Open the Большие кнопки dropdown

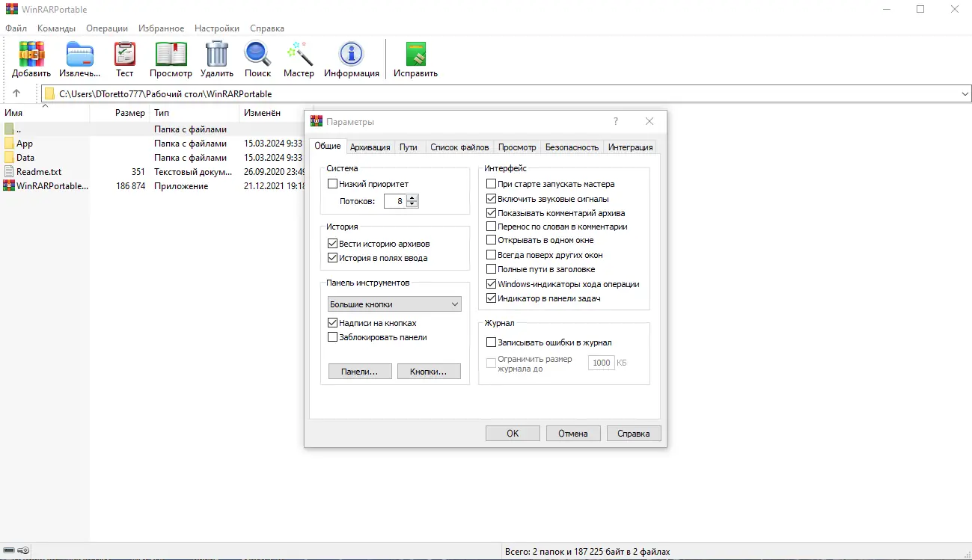tap(395, 304)
